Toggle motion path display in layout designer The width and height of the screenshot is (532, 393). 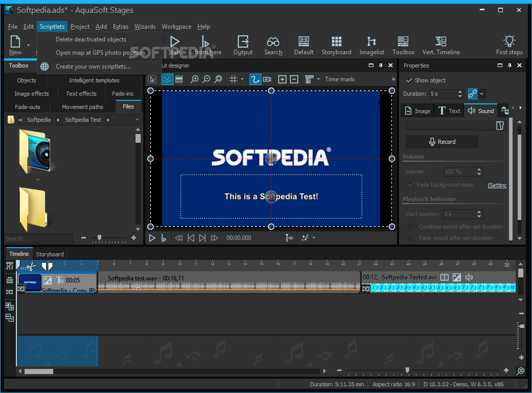point(255,79)
